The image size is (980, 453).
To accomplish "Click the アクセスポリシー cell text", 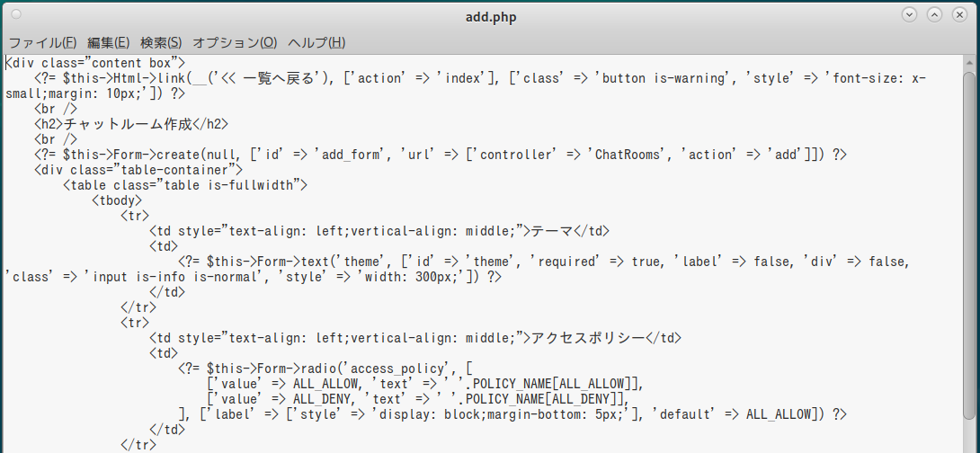I will [x=587, y=338].
